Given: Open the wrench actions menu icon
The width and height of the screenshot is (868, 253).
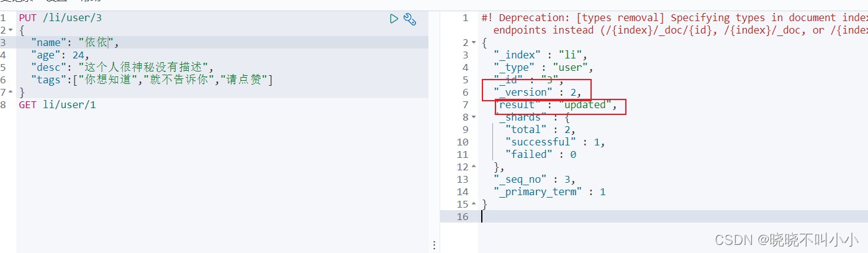Looking at the screenshot, I should (409, 19).
